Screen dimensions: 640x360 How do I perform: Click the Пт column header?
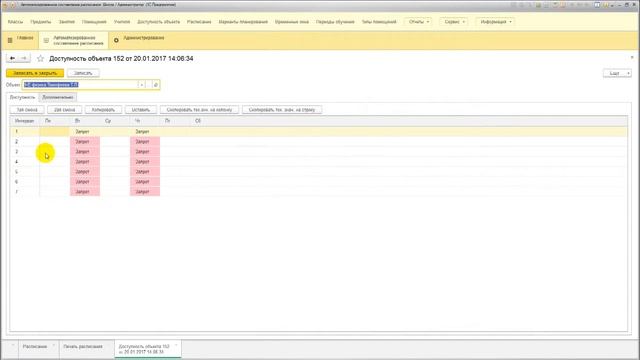(175, 121)
